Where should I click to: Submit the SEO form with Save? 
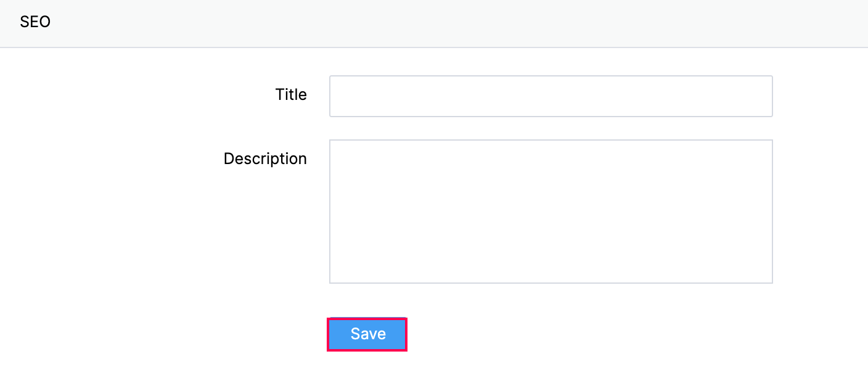click(x=367, y=334)
